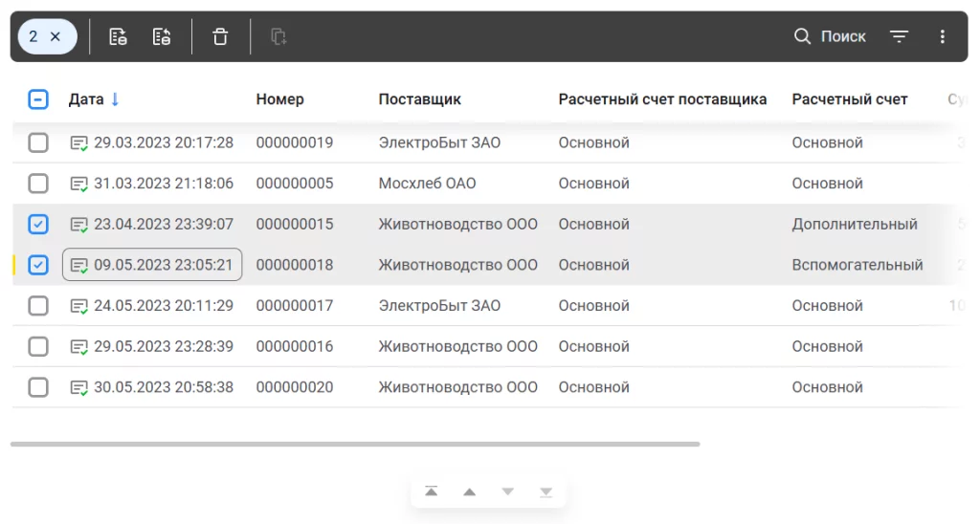Tick the checkbox for document 000000020
This screenshot has width=980, height=524.
click(38, 387)
